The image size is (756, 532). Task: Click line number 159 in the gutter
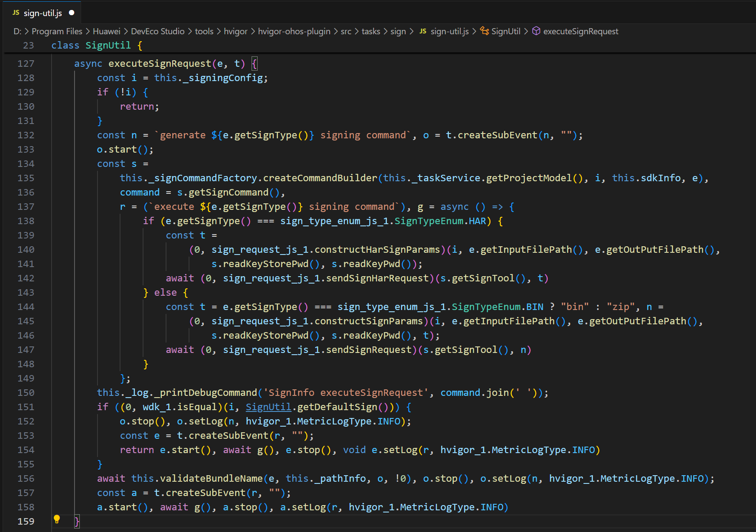(x=26, y=521)
